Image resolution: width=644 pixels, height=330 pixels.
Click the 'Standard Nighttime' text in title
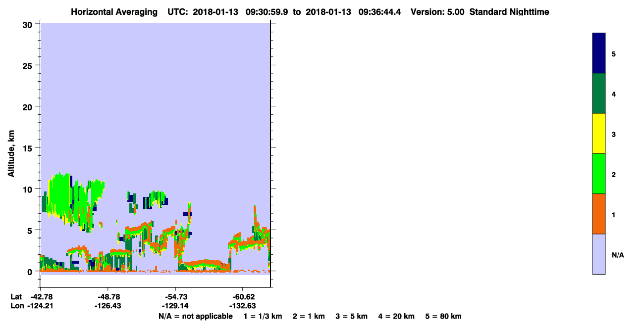(x=509, y=12)
